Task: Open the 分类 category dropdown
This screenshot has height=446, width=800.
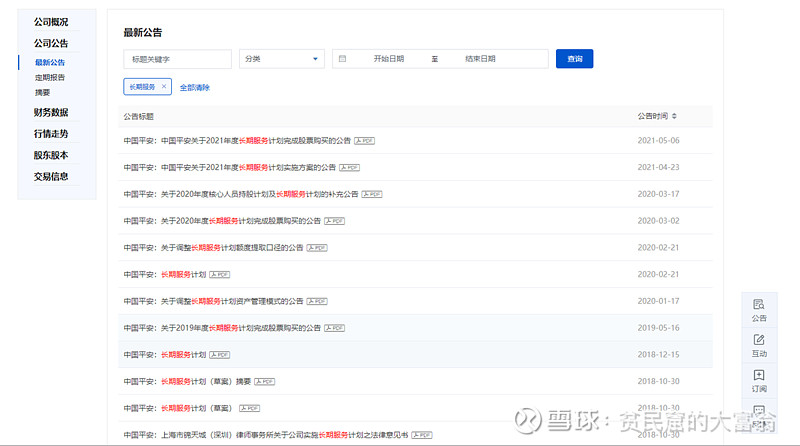Action: 281,59
